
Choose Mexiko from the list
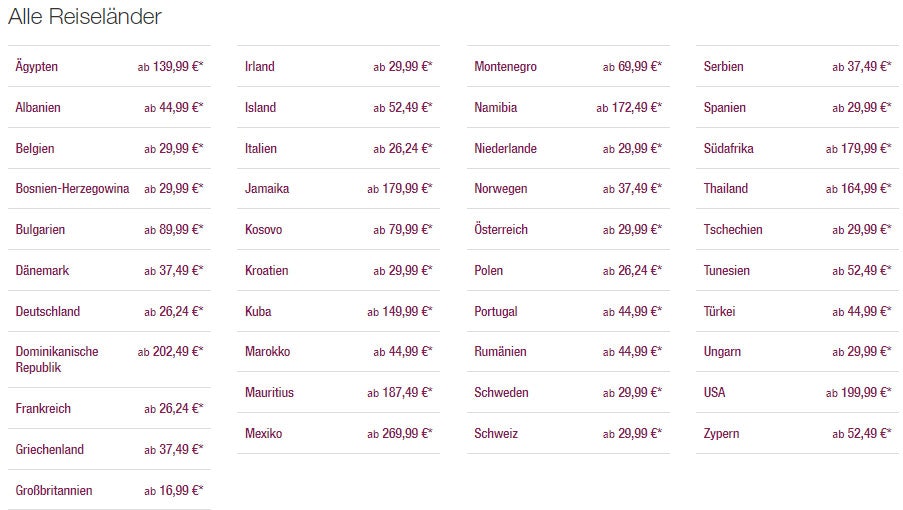point(264,434)
